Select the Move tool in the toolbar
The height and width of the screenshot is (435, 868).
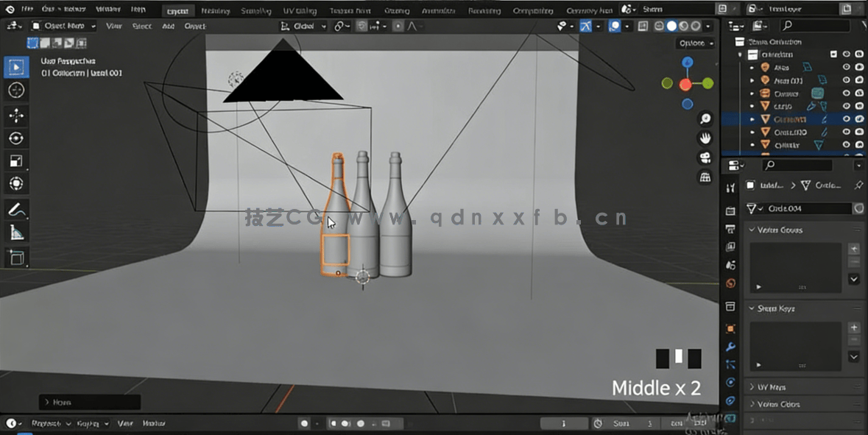pyautogui.click(x=16, y=115)
